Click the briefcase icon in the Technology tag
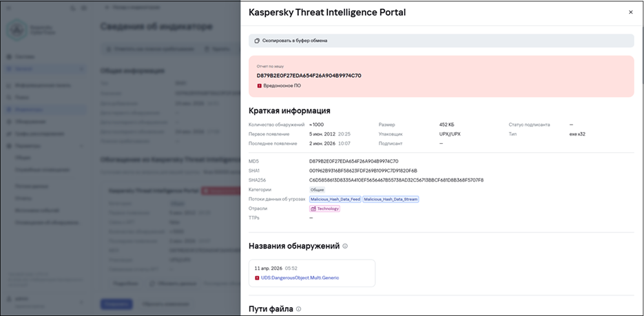 [313, 209]
